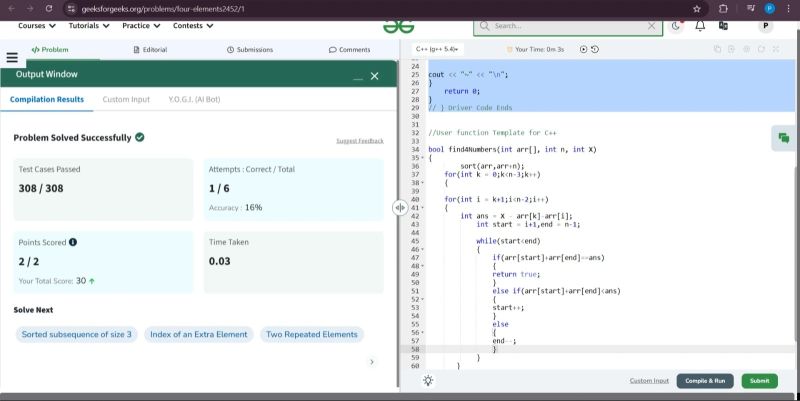Toggle fullscreen editor icon
Screen dimensions: 800x401
776,49
